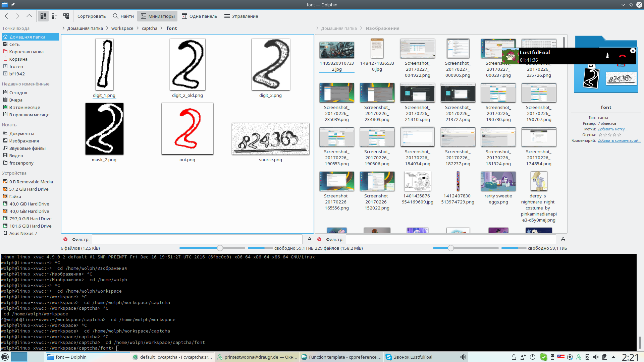Viewport: 644px width, 362px height.
Task: Select the digit_2_old.png thumbnail
Action: 187,64
